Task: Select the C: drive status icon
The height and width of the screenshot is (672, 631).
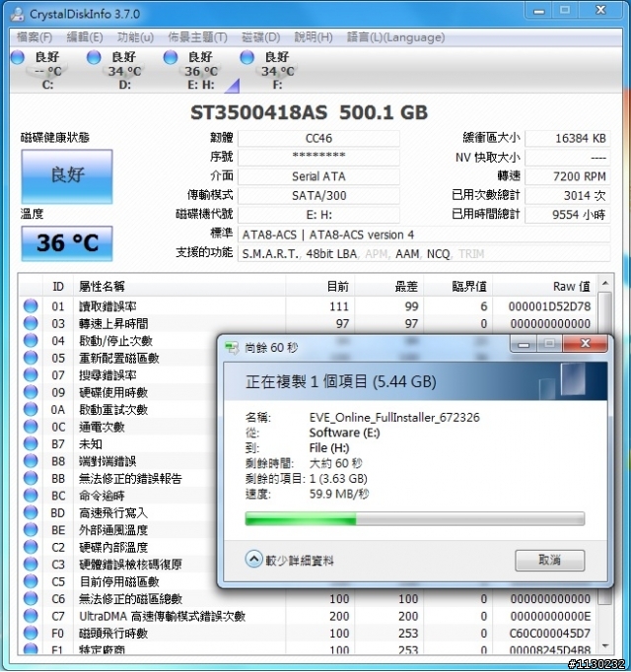Action: pyautogui.click(x=18, y=57)
